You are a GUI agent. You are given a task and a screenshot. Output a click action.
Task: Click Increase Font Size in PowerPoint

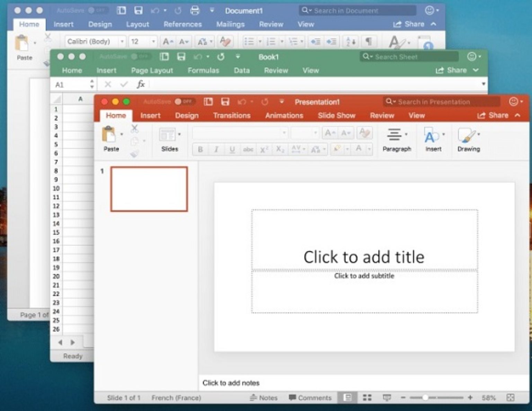(329, 133)
